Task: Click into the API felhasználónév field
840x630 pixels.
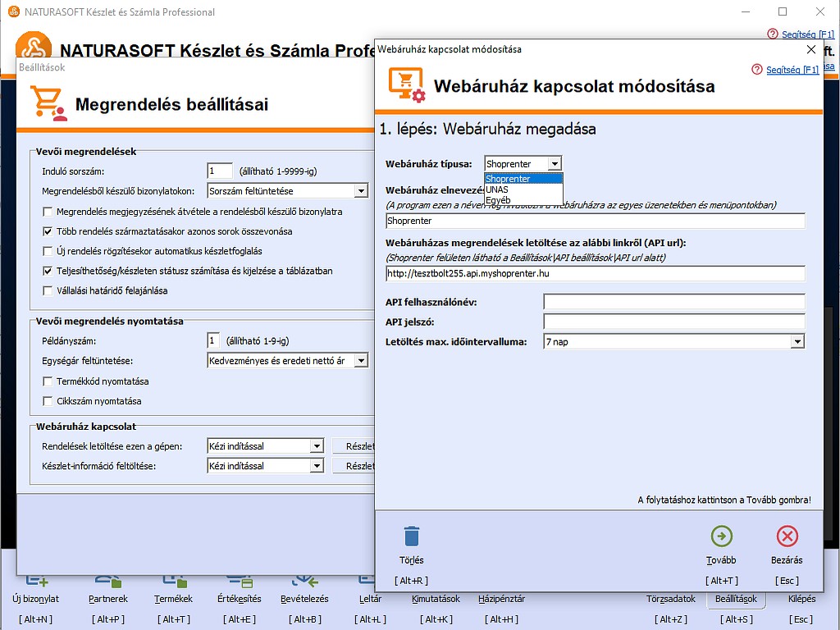Action: coord(673,302)
